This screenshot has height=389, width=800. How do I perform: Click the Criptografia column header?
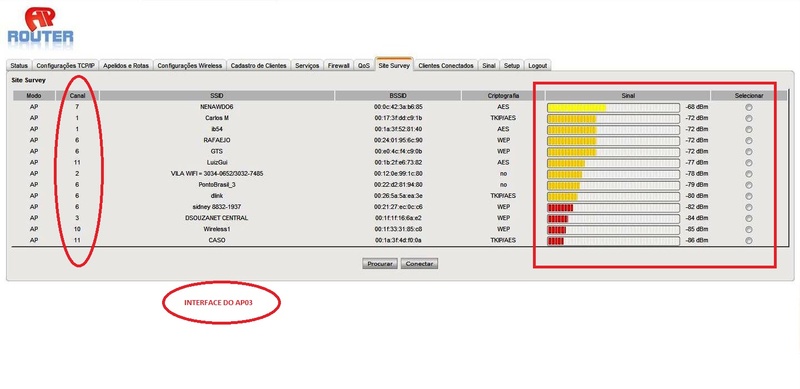(x=503, y=96)
